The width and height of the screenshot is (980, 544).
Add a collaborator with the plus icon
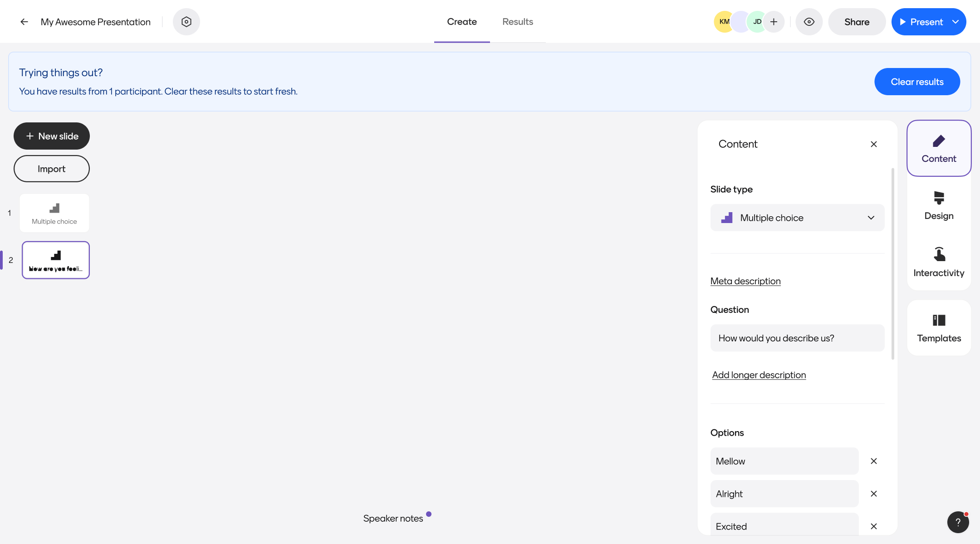point(774,22)
